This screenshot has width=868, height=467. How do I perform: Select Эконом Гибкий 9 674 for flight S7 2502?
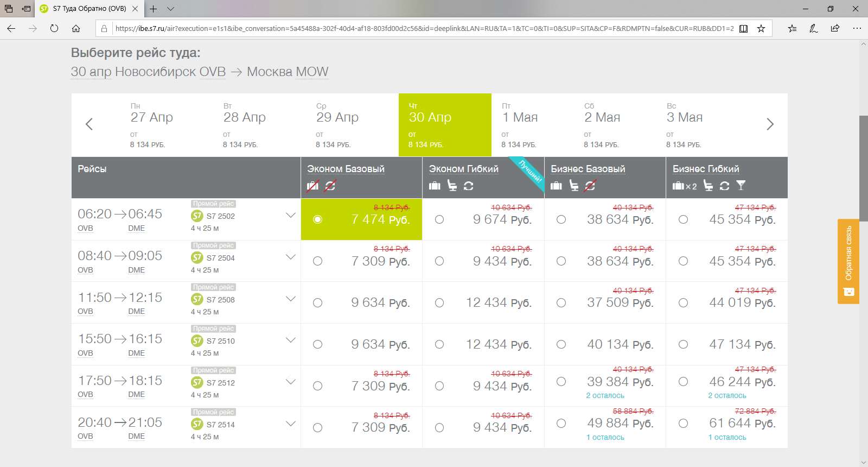click(439, 219)
